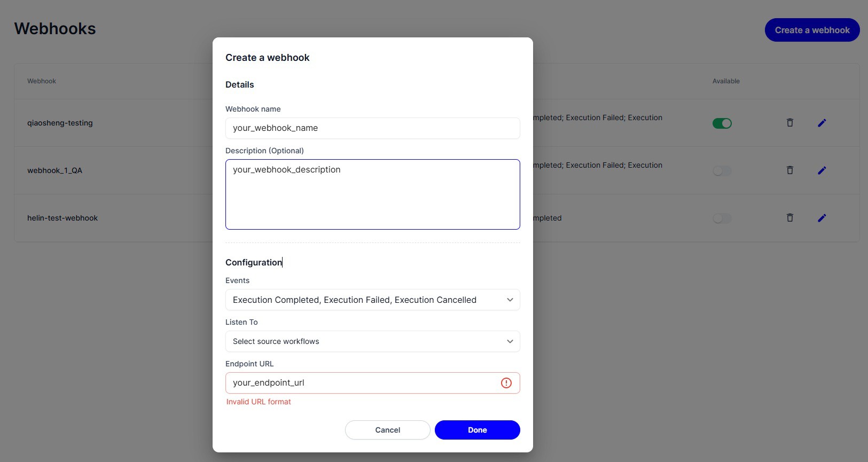Screen dimensions: 868x462
Task: Click trash icon for webhook_1_QA row
Action: tap(789, 170)
